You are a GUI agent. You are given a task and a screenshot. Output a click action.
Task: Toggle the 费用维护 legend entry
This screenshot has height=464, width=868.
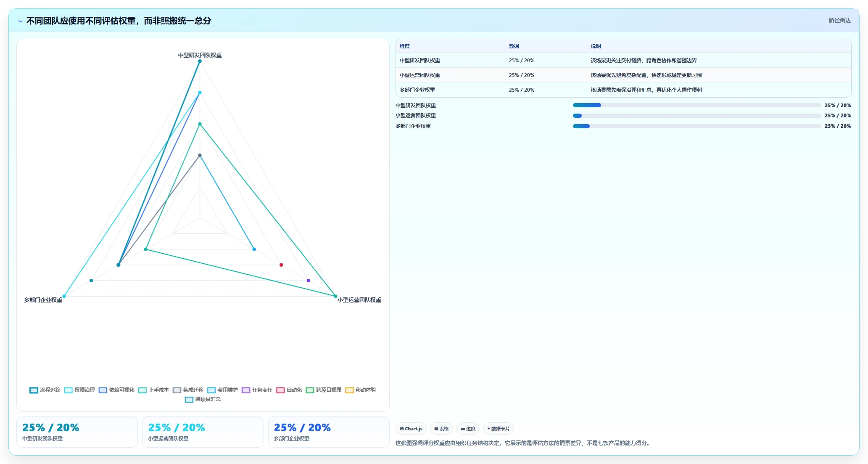click(222, 390)
